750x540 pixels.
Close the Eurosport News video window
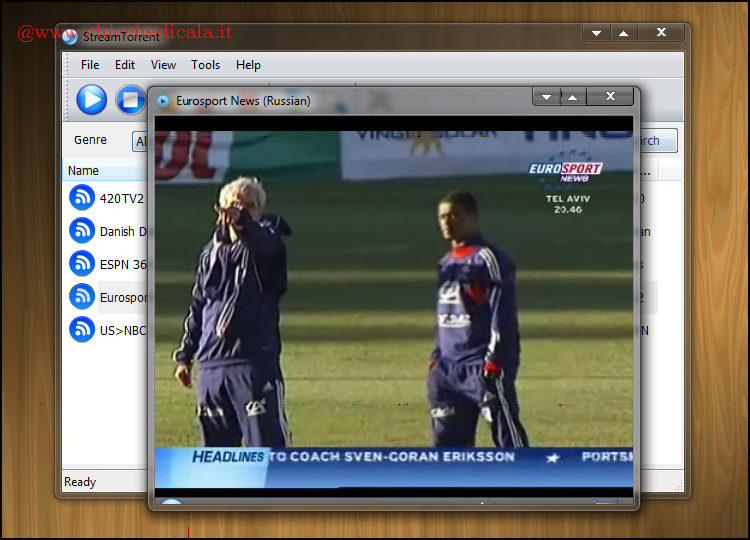(x=609, y=97)
